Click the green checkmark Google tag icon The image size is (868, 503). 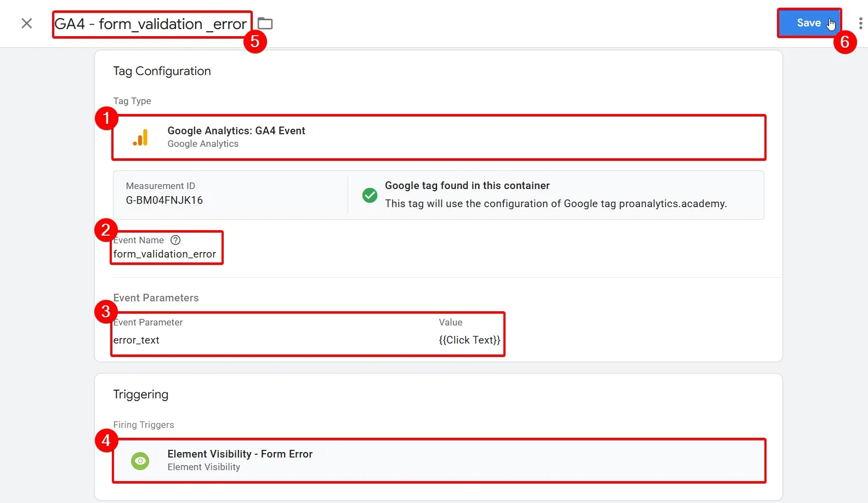[370, 195]
